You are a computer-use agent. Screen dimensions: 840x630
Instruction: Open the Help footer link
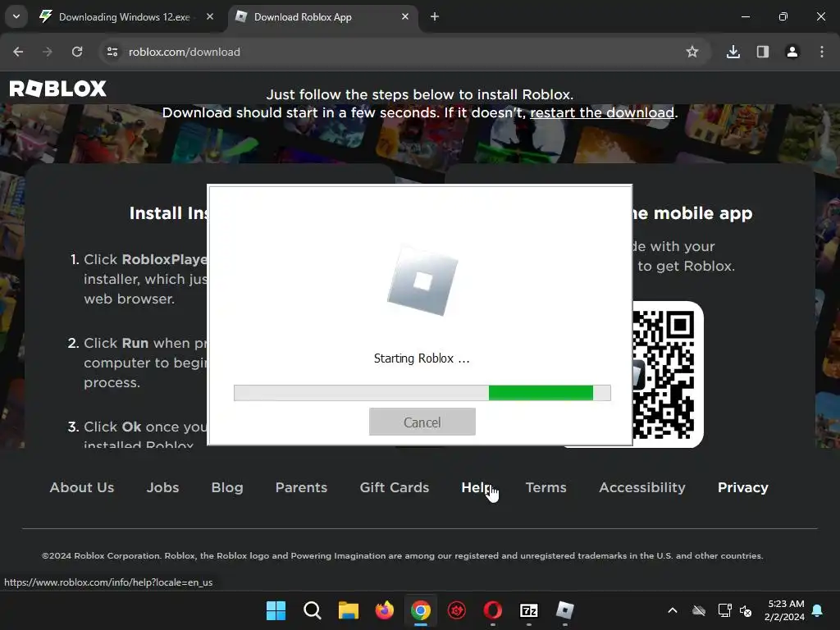(x=477, y=487)
